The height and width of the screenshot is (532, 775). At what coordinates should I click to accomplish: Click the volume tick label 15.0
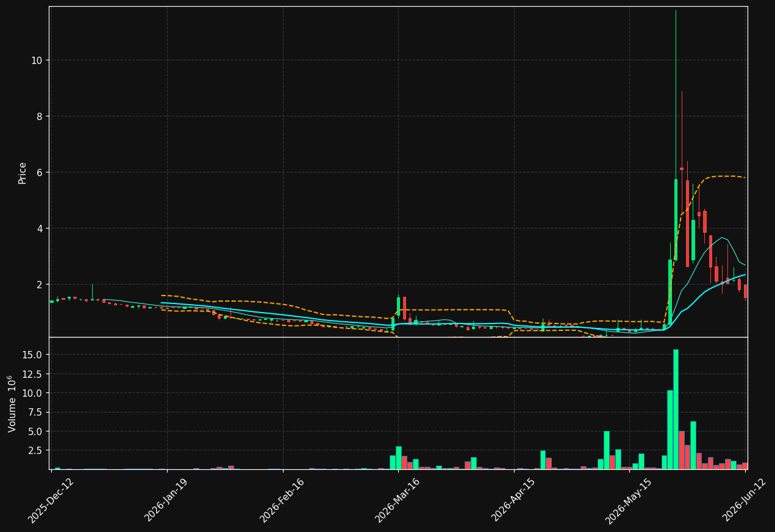coord(34,355)
